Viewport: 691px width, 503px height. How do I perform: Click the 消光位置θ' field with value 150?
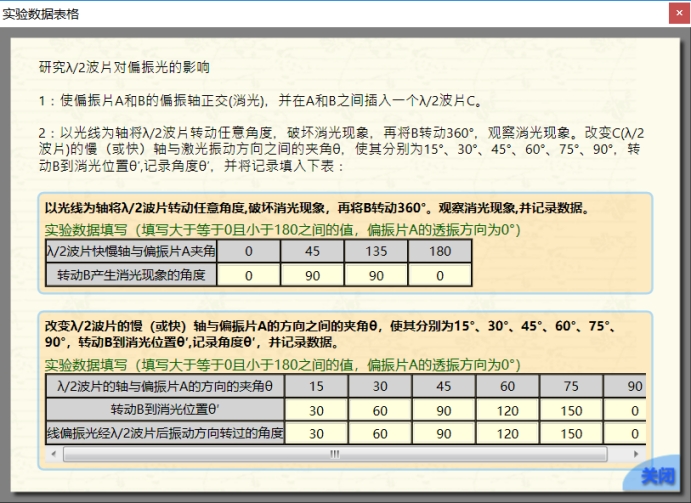click(570, 410)
